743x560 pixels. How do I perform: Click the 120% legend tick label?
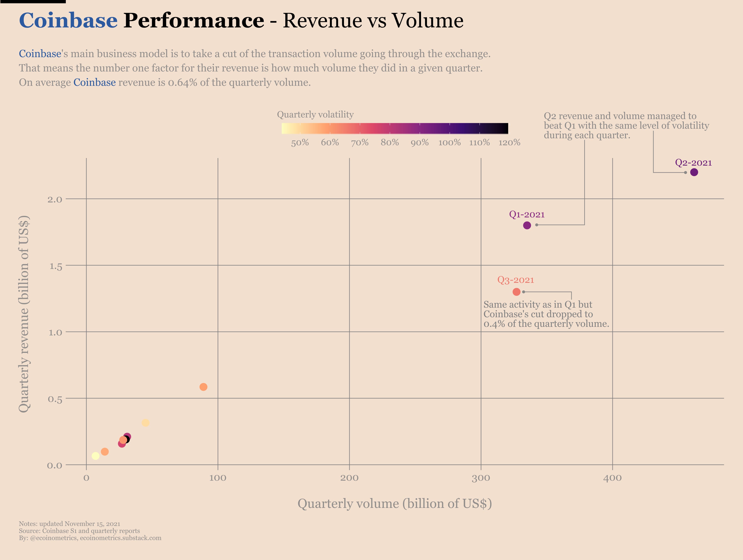pyautogui.click(x=509, y=143)
